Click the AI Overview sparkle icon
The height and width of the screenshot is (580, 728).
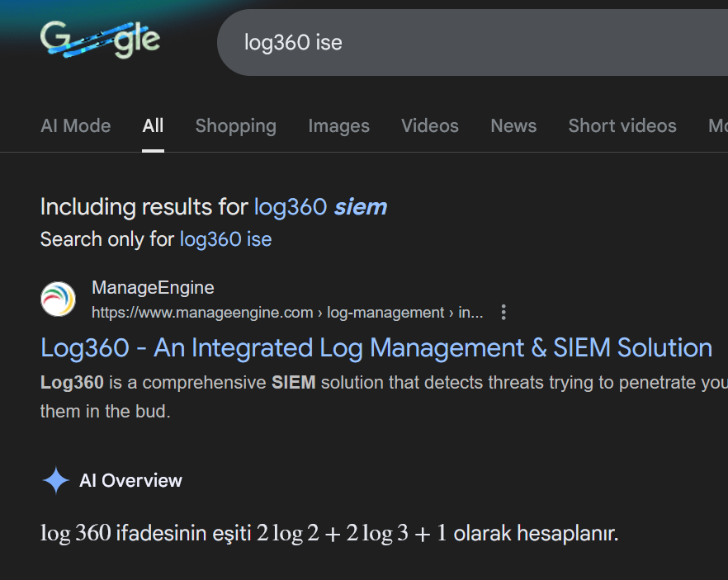coord(56,480)
